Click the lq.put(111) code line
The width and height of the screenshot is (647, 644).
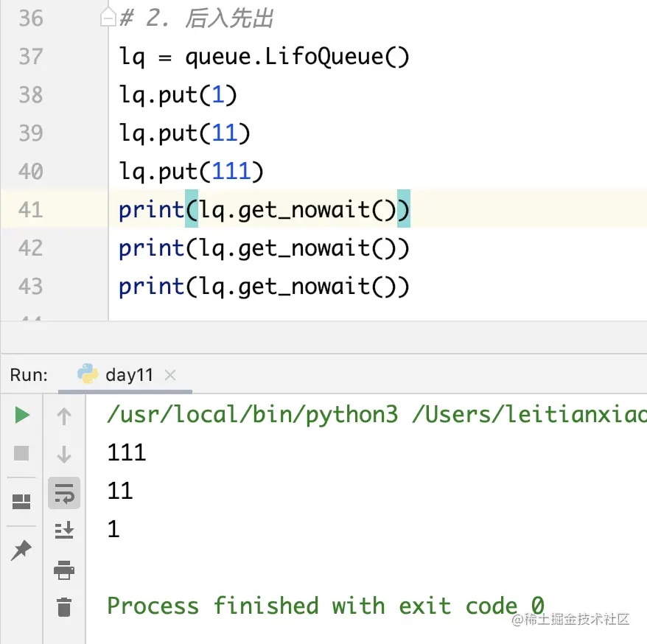click(191, 172)
